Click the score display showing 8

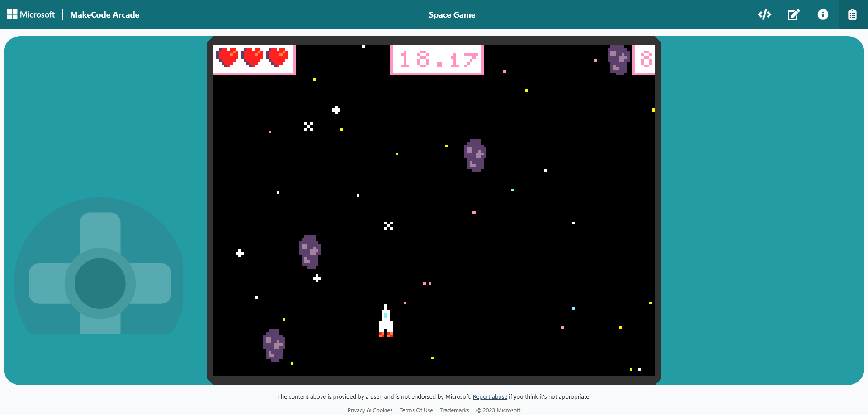(644, 60)
